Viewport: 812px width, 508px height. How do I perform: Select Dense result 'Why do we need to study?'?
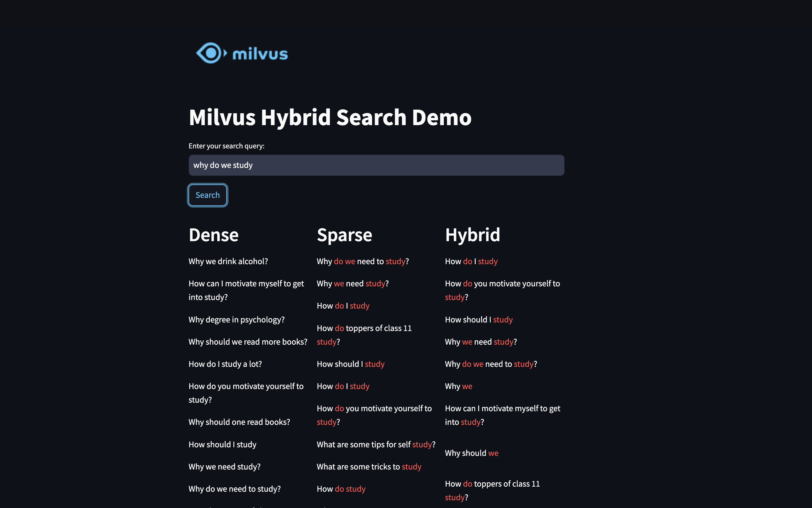tap(235, 489)
